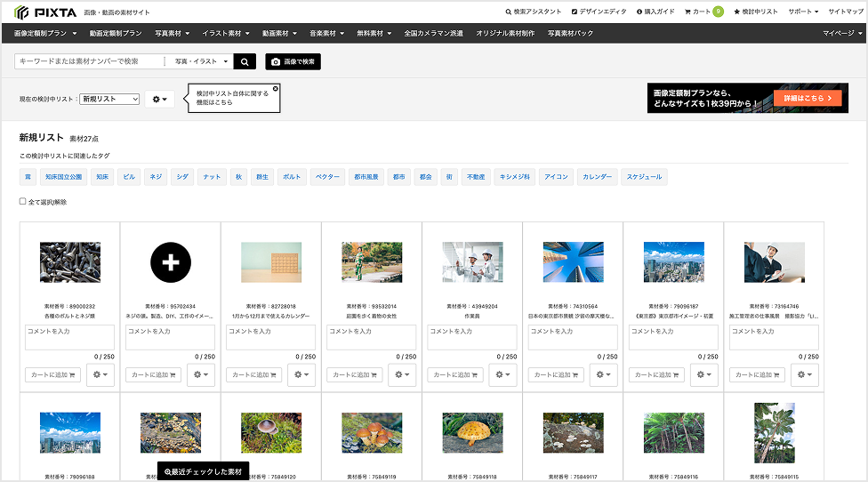
Task: Add item 73164746 to cart
Action: (758, 374)
